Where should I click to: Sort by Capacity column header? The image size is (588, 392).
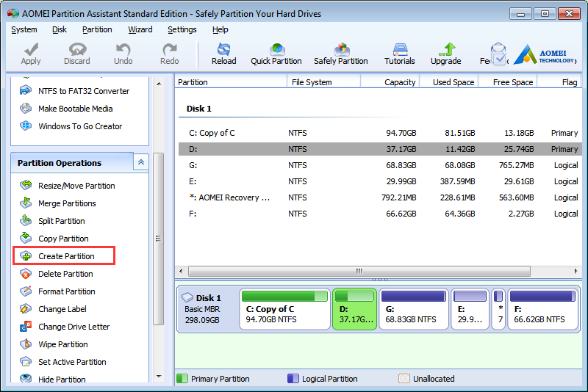tap(390, 82)
